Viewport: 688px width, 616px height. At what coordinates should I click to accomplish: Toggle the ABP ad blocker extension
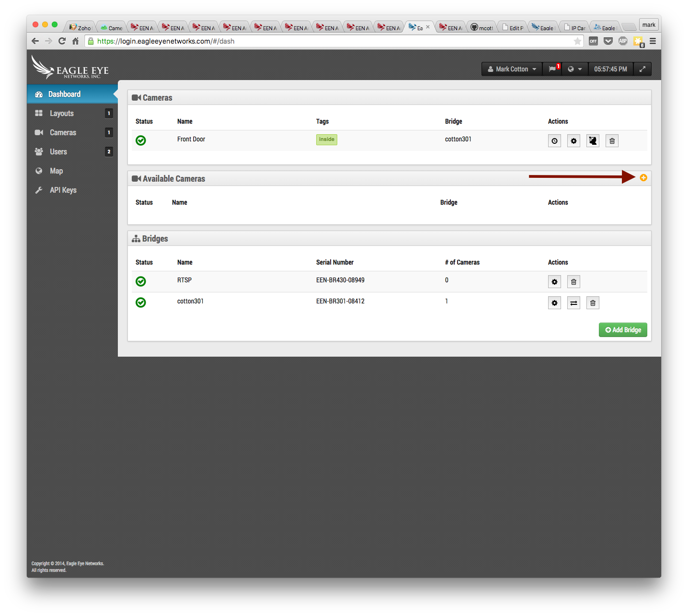tap(623, 41)
